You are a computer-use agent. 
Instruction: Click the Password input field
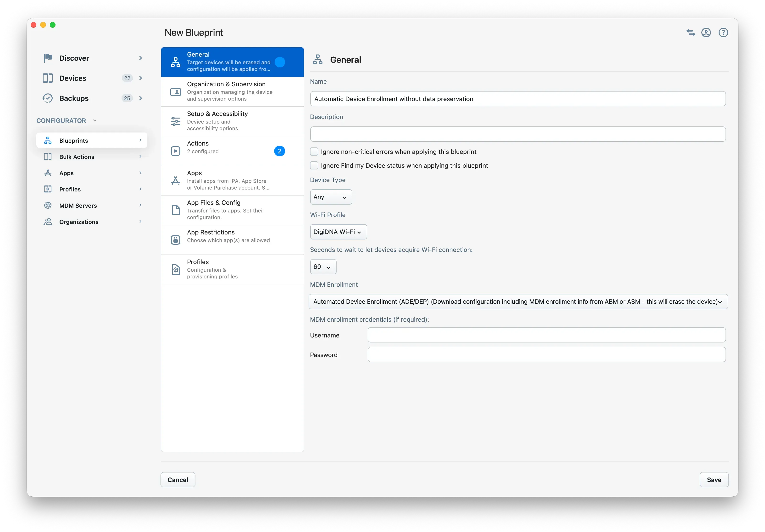546,355
